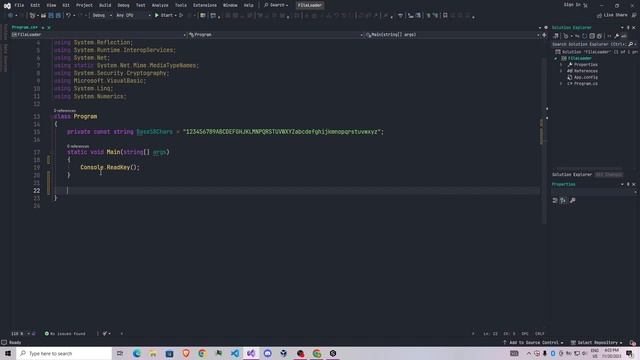Open the FileLoader project navigation dropdown
This screenshot has height=360, width=640.
(x=99, y=35)
